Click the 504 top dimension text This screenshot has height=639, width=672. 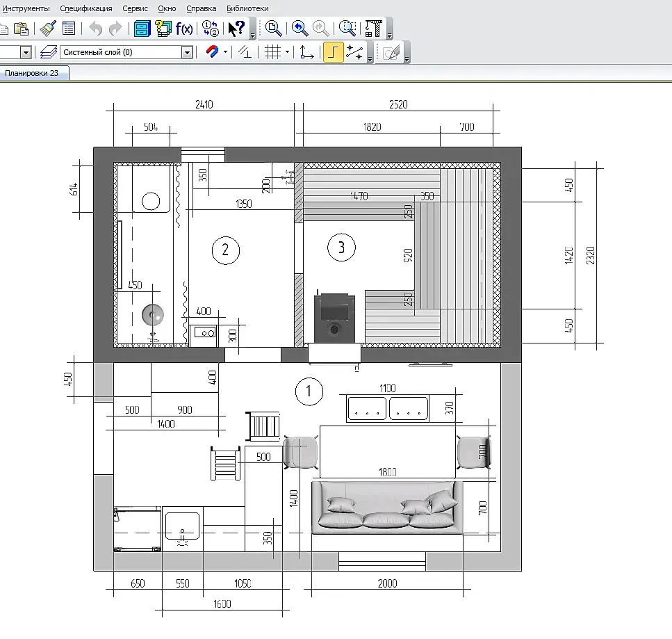(x=150, y=127)
